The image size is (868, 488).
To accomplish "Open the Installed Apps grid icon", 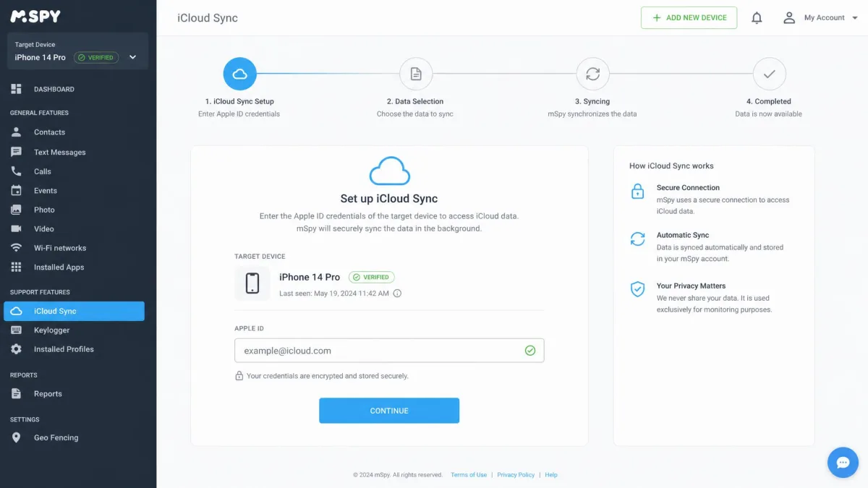I will (16, 267).
